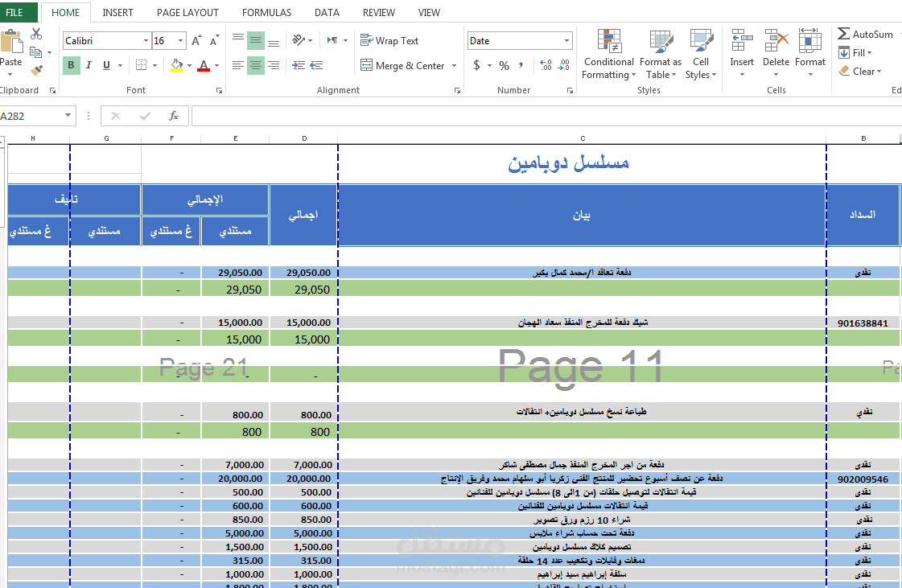Click Merge & Center button
The image size is (902, 588).
(x=402, y=66)
